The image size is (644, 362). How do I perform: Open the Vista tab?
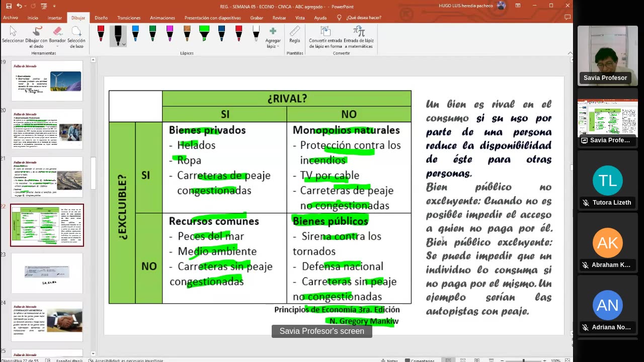click(x=300, y=18)
